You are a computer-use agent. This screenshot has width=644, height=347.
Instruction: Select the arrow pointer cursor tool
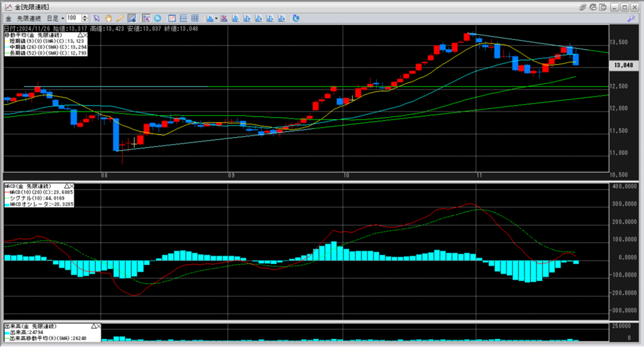pyautogui.click(x=96, y=18)
